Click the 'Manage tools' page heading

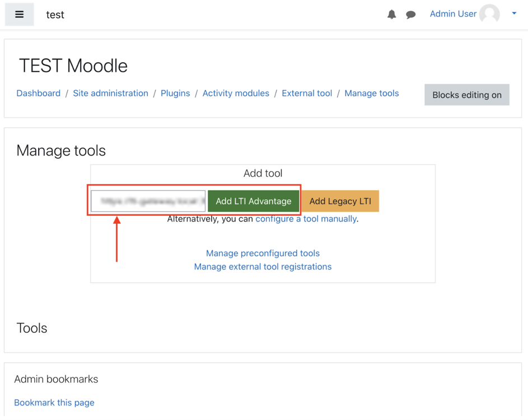tap(61, 150)
